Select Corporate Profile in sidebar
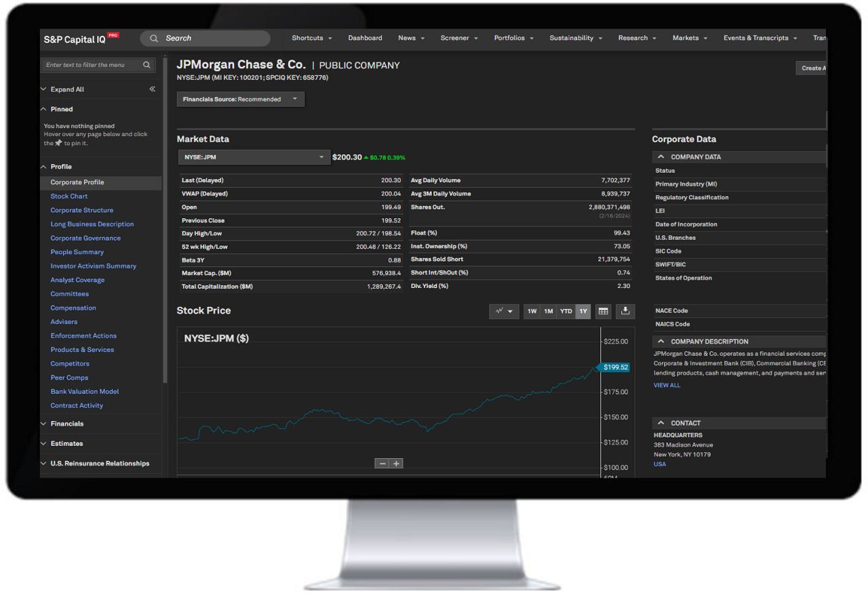 click(x=100, y=182)
